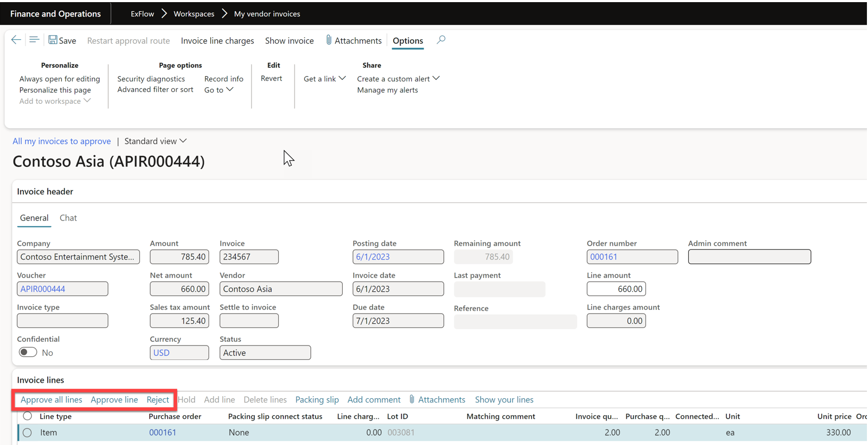Select the Item row radio button
The width and height of the screenshot is (868, 445).
coord(27,432)
